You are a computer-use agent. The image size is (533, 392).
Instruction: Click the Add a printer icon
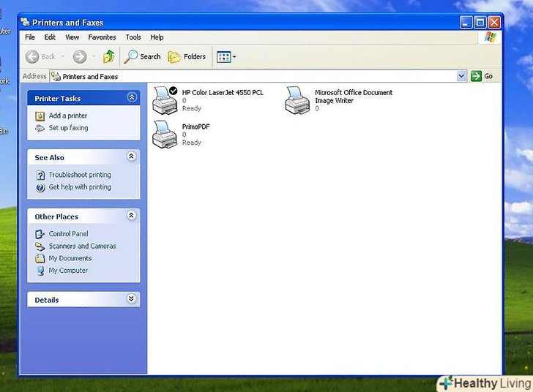click(x=40, y=116)
